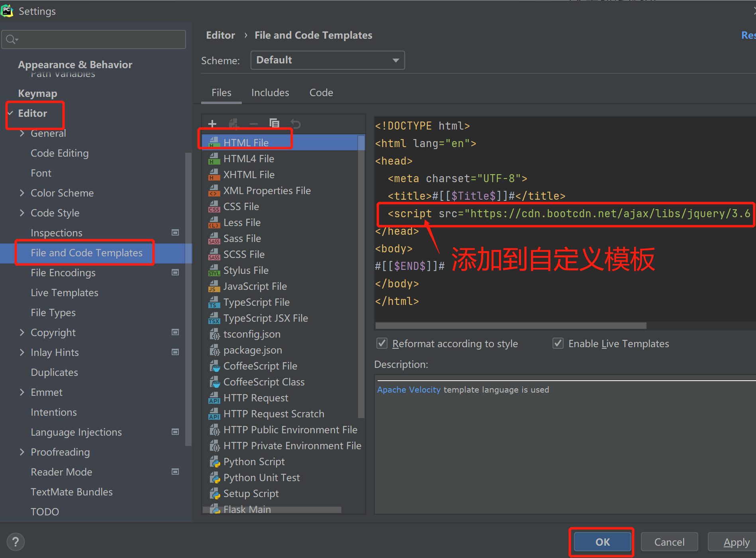Click the Python Script template icon
The image size is (756, 558).
214,462
